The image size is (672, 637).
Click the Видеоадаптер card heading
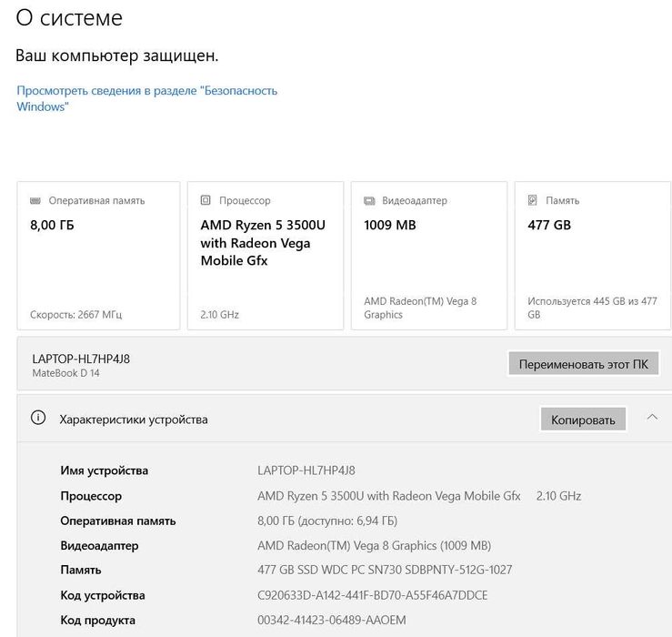point(415,200)
